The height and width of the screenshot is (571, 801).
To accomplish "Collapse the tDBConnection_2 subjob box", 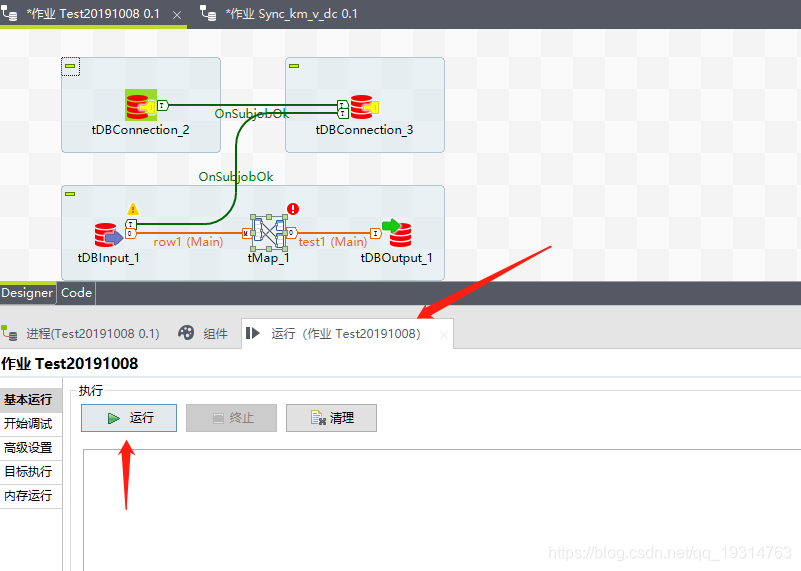I will (70, 66).
